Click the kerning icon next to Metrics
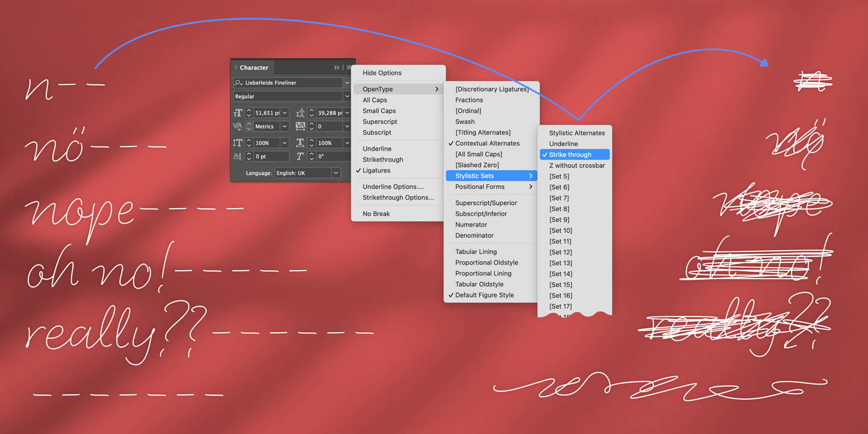Screen dimensions: 868x434 237,127
